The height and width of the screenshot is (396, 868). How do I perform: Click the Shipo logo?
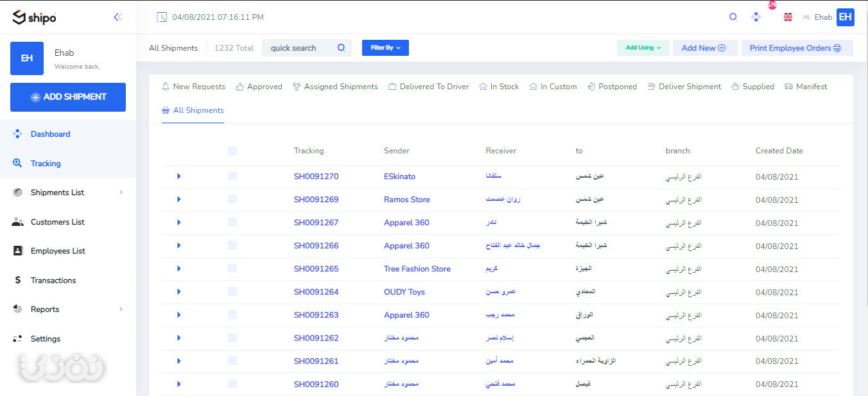pyautogui.click(x=35, y=17)
